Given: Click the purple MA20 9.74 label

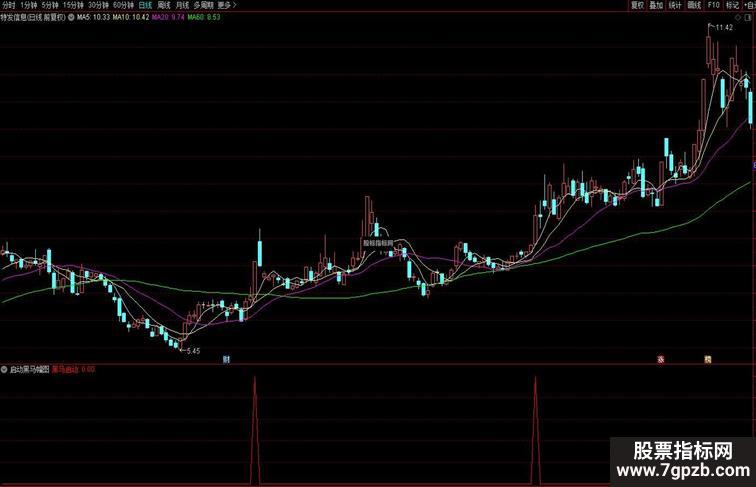Looking at the screenshot, I should 168,17.
